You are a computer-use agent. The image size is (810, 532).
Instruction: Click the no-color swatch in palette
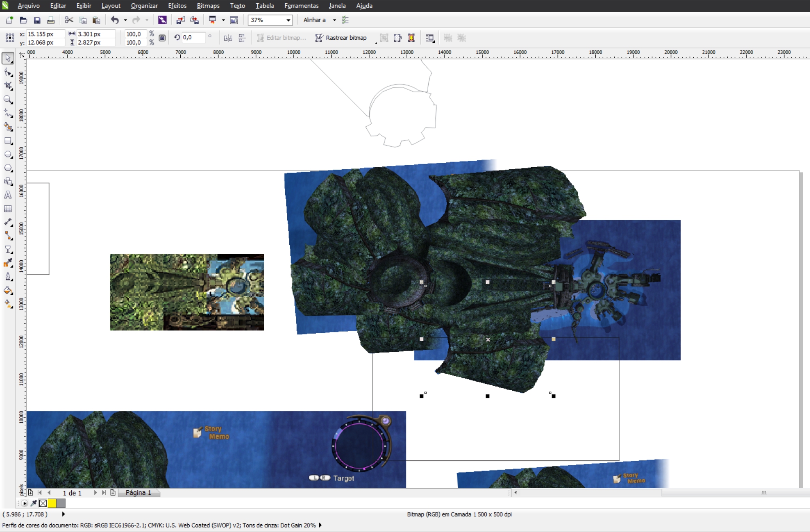coord(43,503)
